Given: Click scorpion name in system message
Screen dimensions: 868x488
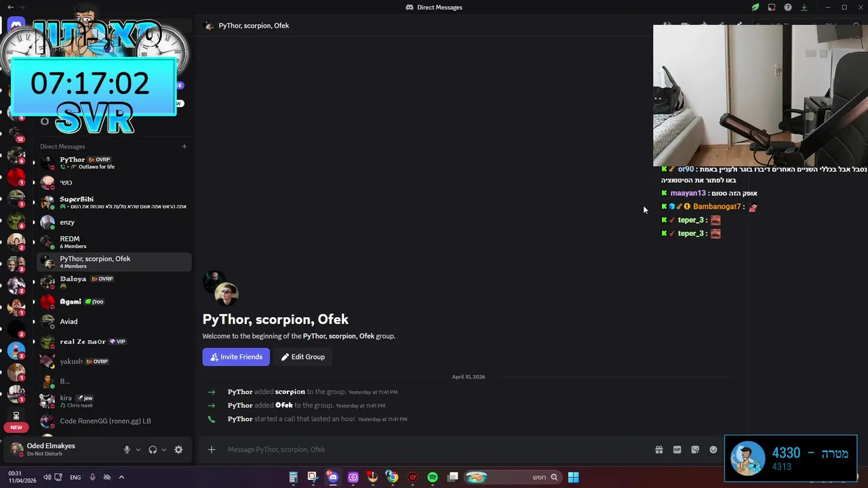Looking at the screenshot, I should tap(290, 392).
